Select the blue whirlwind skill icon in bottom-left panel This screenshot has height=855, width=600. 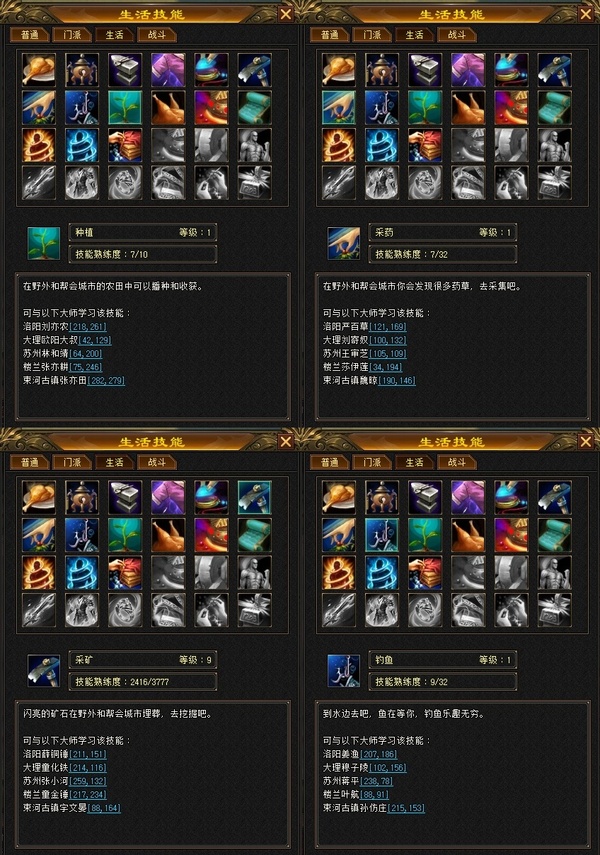tap(82, 573)
